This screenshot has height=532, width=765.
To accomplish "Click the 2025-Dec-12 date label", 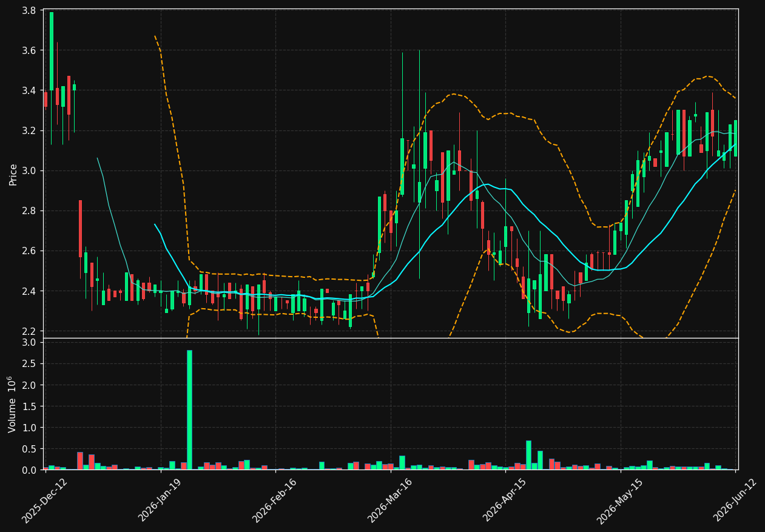I will pyautogui.click(x=44, y=500).
